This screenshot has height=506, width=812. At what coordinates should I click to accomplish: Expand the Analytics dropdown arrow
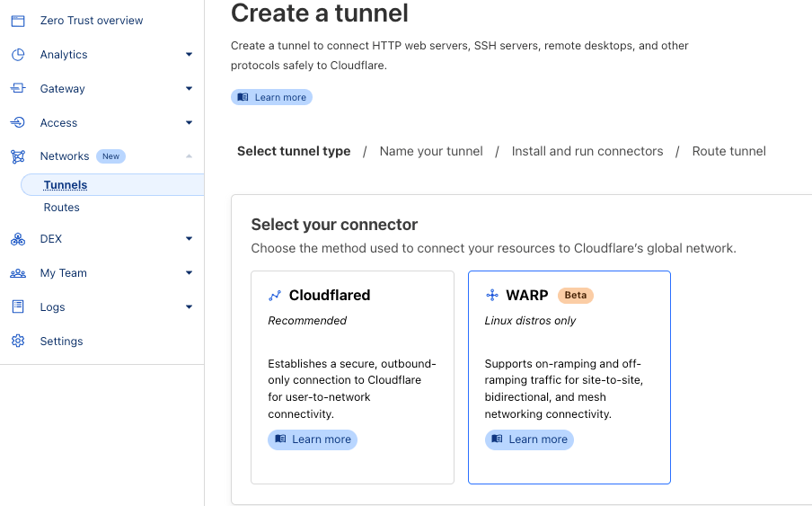(x=189, y=55)
